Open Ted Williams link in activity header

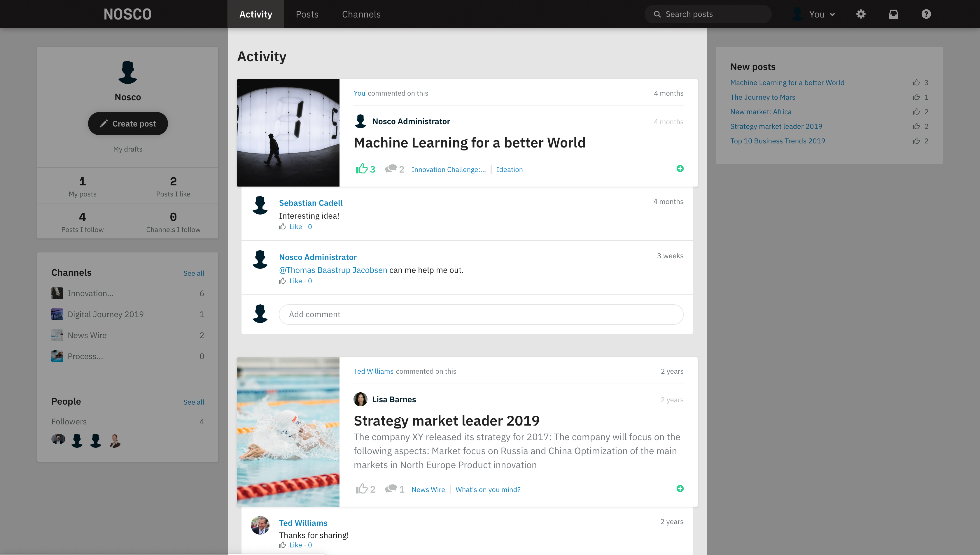tap(373, 371)
